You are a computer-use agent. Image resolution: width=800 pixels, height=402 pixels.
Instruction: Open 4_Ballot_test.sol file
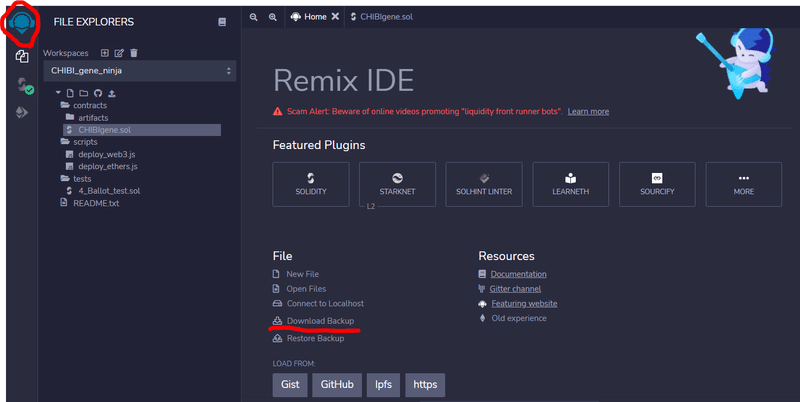pyautogui.click(x=103, y=191)
